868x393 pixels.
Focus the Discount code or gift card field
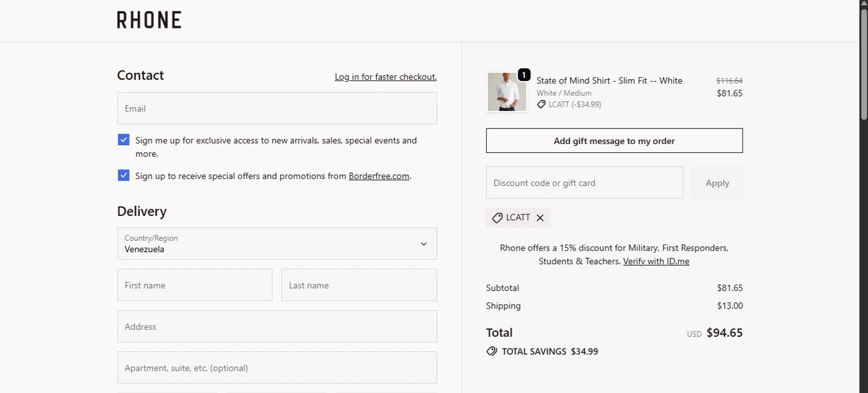pyautogui.click(x=584, y=183)
